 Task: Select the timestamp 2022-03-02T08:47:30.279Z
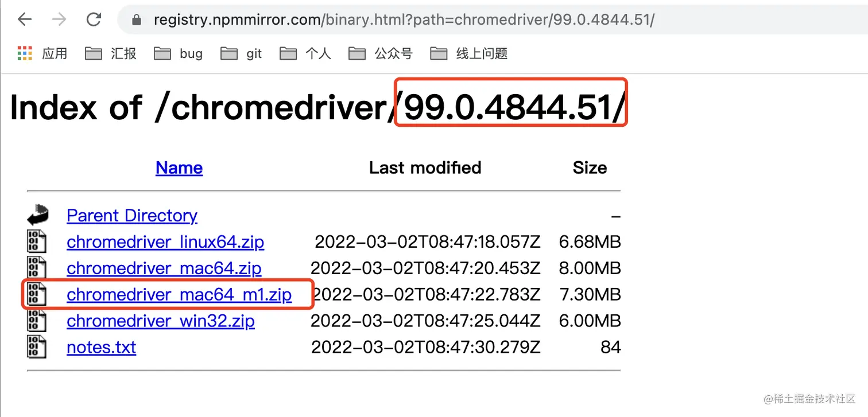click(426, 348)
